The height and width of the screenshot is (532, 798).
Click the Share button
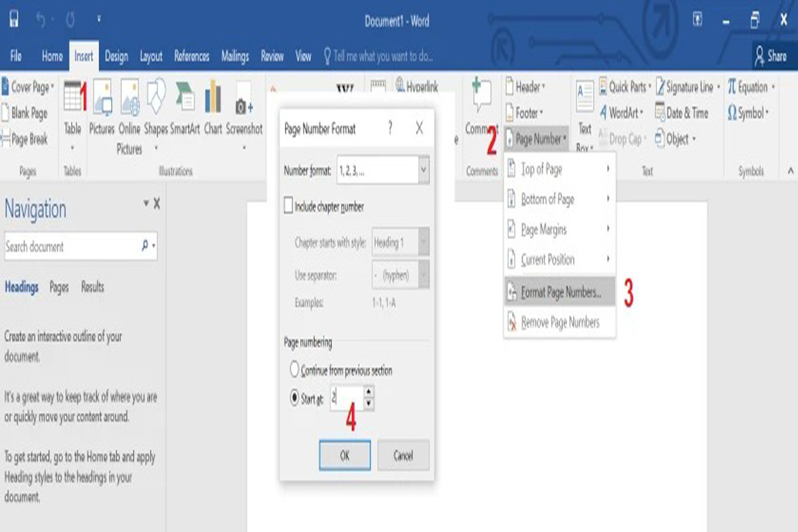pyautogui.click(x=771, y=57)
